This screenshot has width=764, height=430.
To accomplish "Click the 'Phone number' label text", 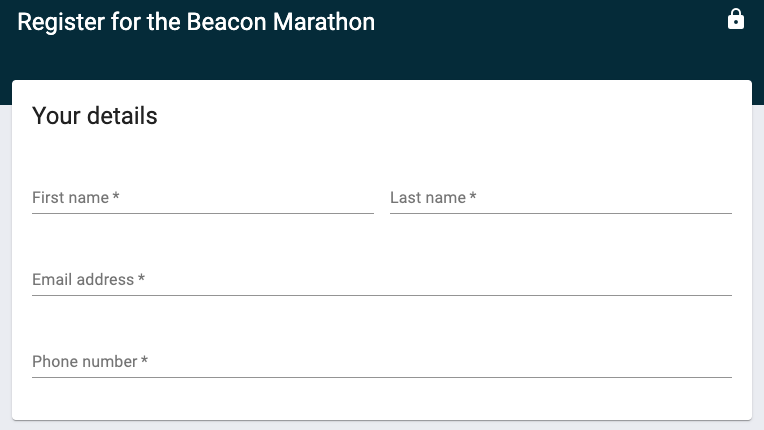I will click(84, 362).
